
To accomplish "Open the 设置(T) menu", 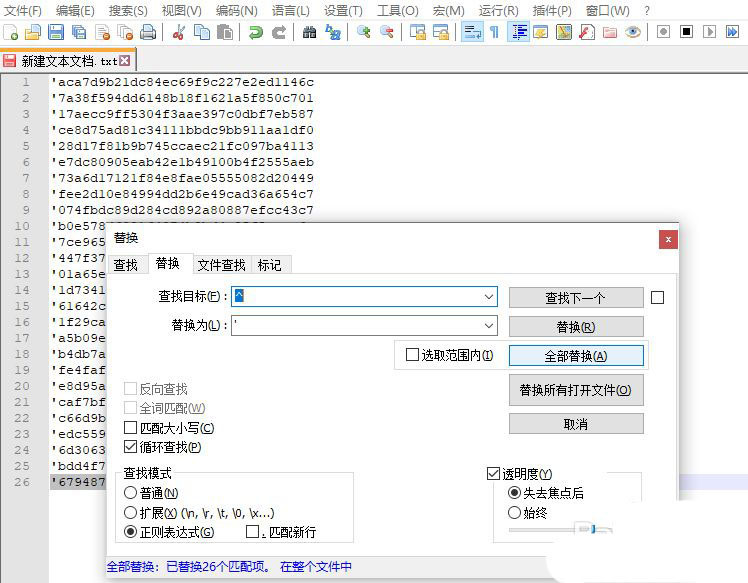I will coord(343,10).
